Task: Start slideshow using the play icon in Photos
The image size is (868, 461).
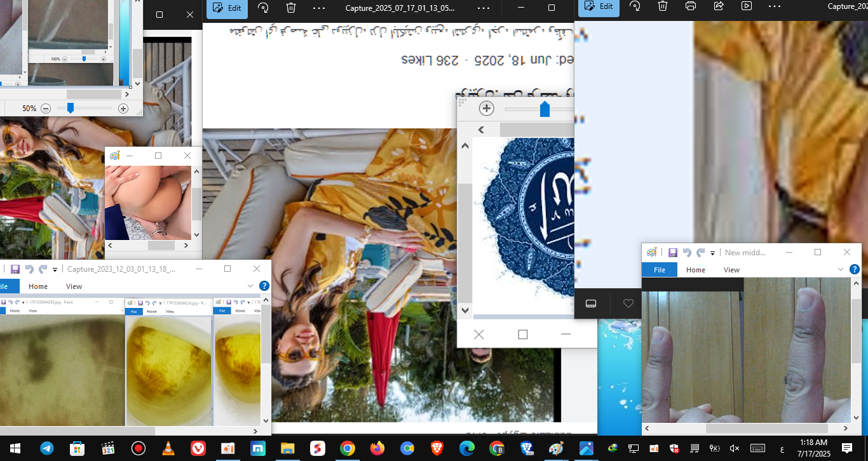Action: coord(747,6)
